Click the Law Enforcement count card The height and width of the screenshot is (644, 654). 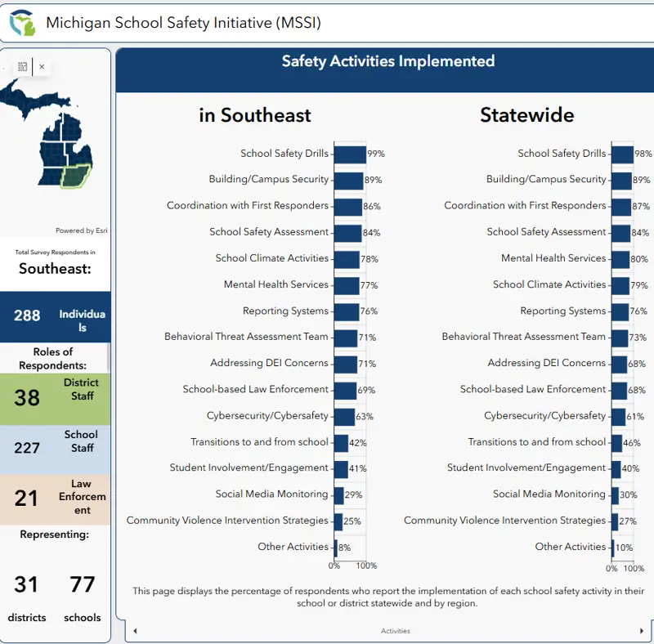(x=55, y=499)
